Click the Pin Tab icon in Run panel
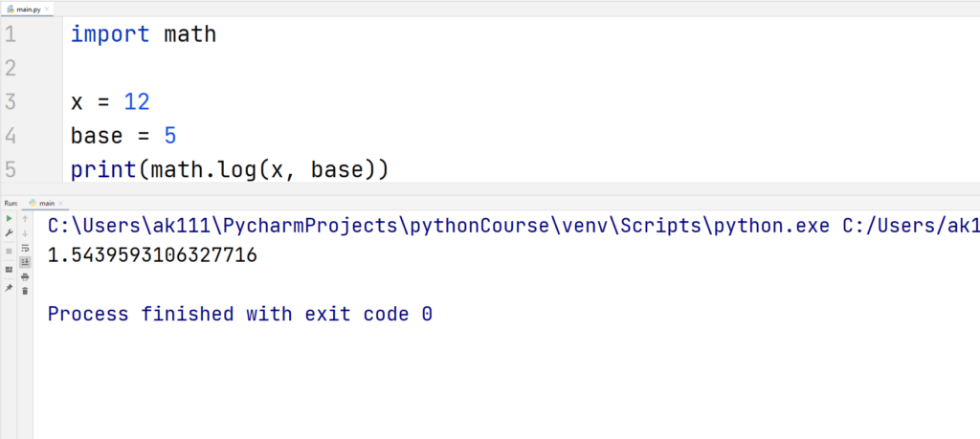Viewport: 980px width, 439px height. pyautogui.click(x=9, y=288)
